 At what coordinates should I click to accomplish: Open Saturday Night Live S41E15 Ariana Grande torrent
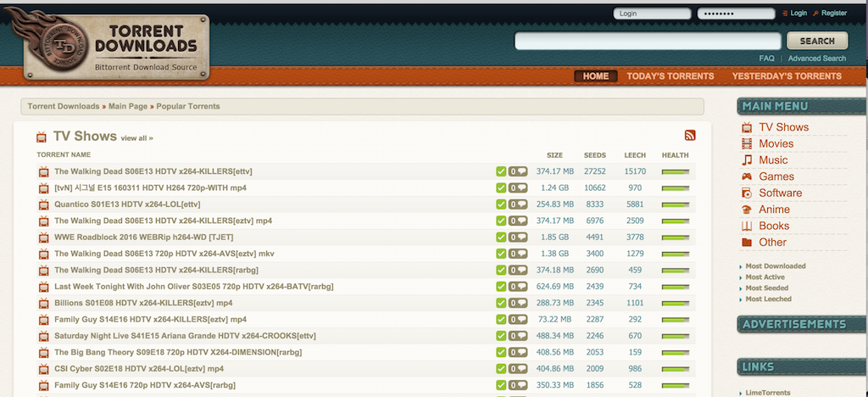[x=185, y=336]
